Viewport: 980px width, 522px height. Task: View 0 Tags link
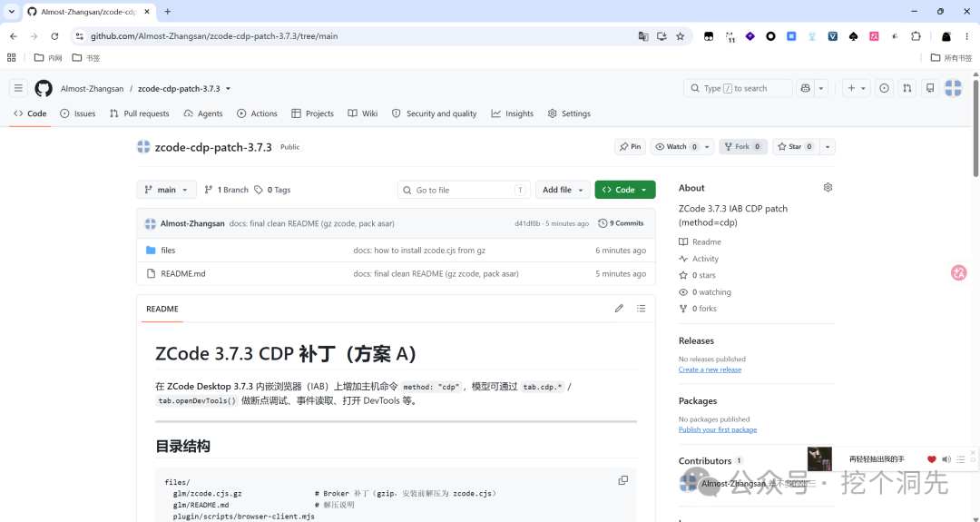(x=272, y=190)
